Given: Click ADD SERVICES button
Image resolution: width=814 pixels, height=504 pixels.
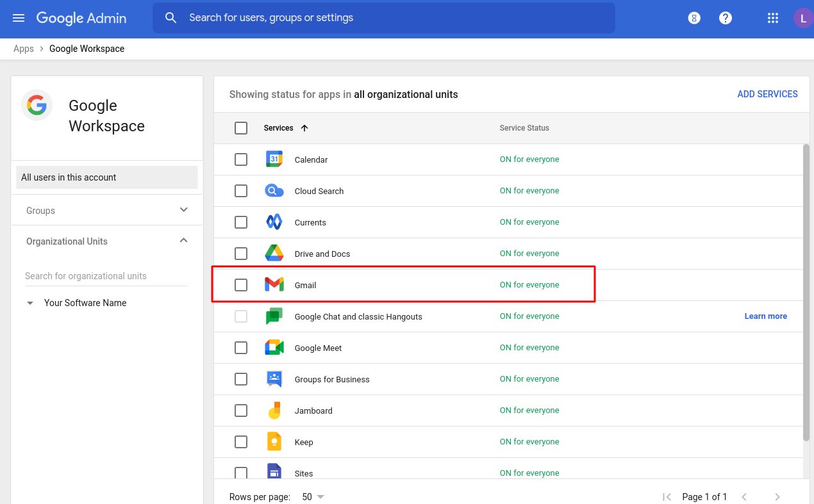Looking at the screenshot, I should (x=767, y=94).
